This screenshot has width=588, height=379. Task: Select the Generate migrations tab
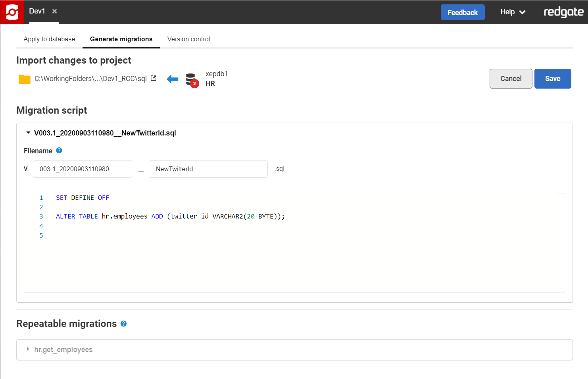point(121,39)
